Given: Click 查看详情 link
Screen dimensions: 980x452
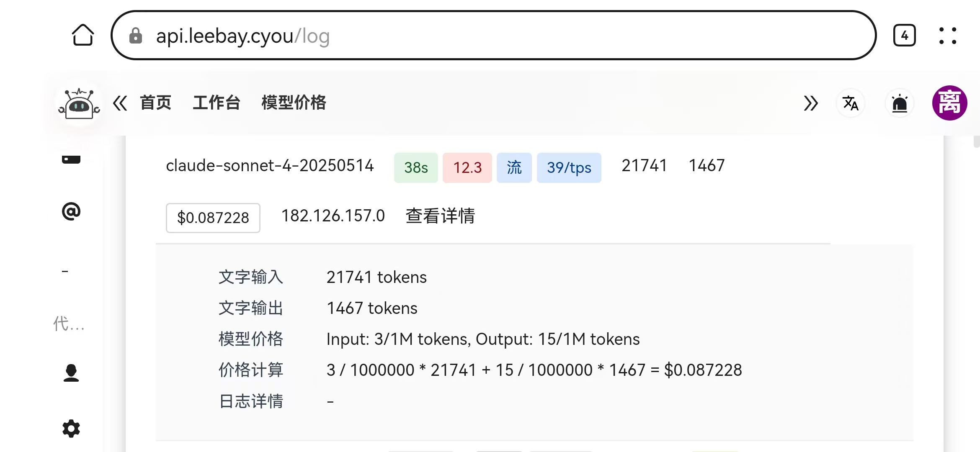Looking at the screenshot, I should point(440,216).
